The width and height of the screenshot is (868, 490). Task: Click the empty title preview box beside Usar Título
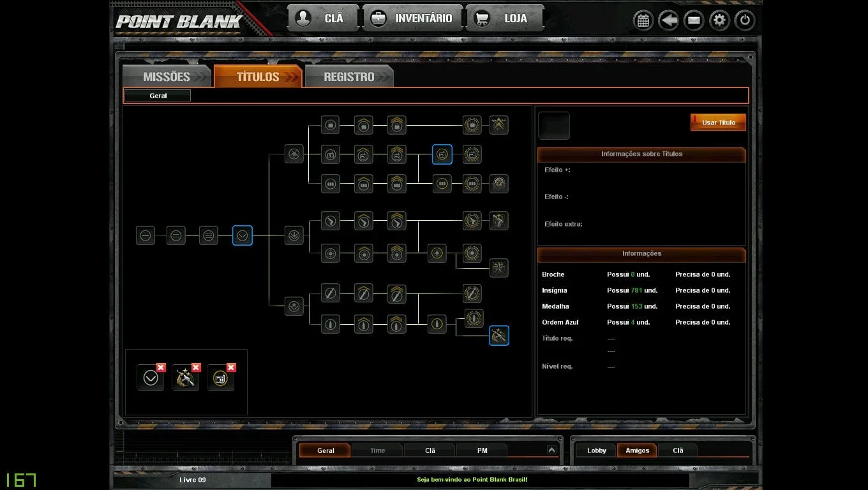(x=554, y=126)
